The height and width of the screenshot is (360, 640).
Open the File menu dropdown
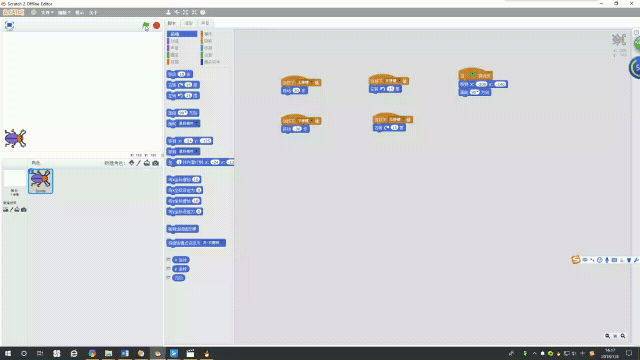[47, 13]
